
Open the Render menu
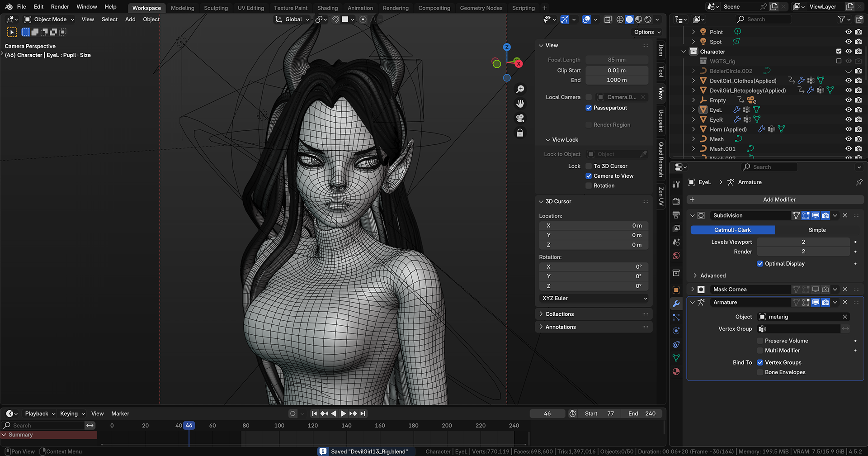(60, 7)
